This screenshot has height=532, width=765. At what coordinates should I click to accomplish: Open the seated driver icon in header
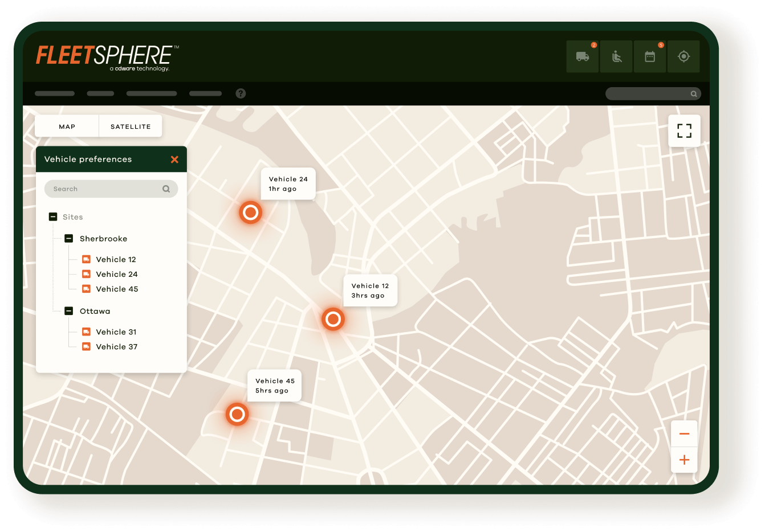616,56
